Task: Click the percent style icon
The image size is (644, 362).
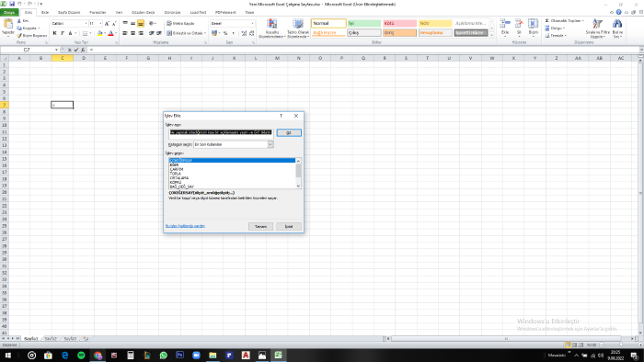Action: tap(225, 33)
